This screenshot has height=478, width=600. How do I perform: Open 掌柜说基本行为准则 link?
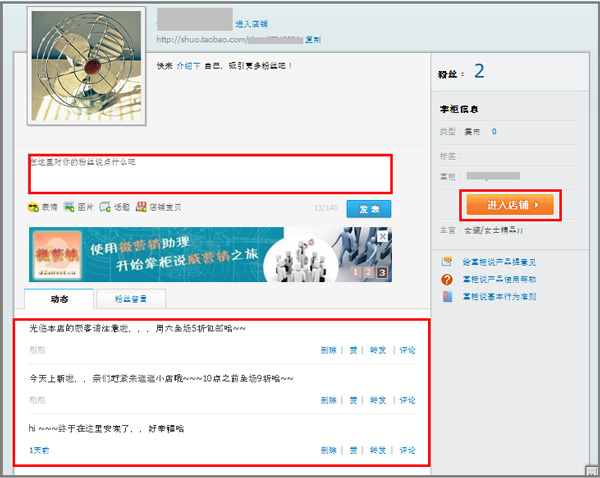499,297
